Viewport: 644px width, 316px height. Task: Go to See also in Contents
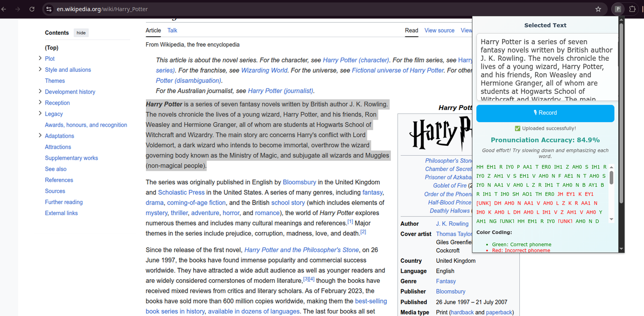(56, 169)
